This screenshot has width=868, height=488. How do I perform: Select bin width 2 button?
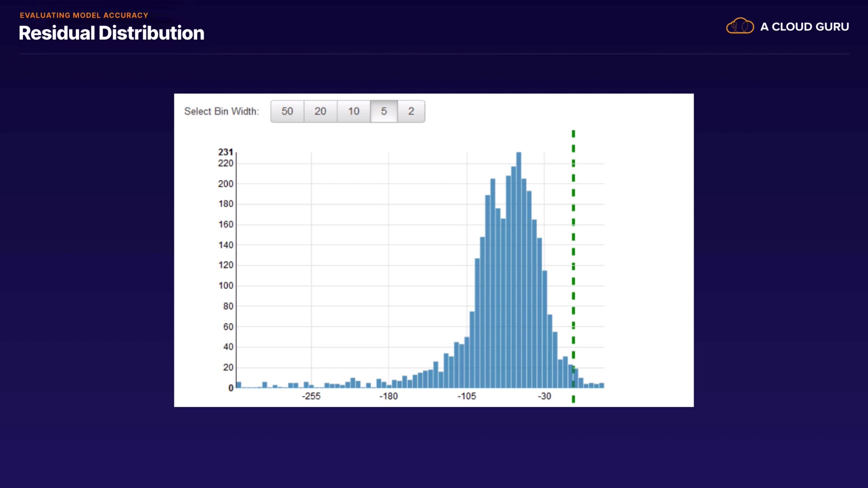click(x=411, y=111)
